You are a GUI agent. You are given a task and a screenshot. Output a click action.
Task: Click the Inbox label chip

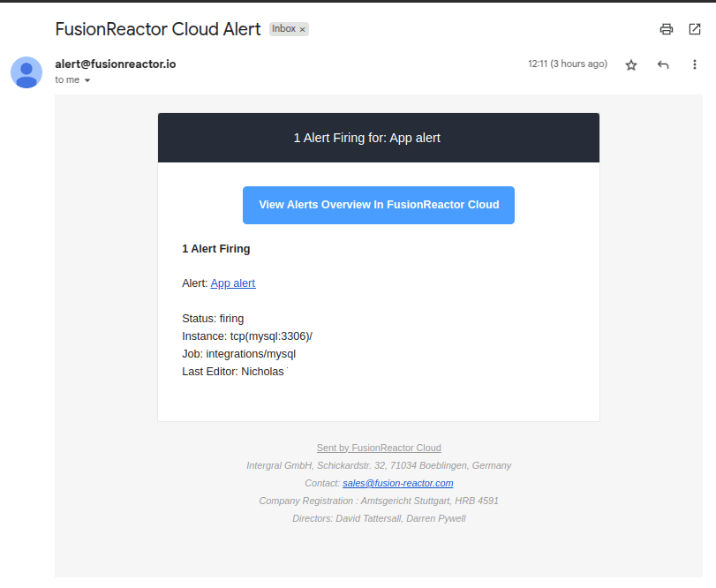pos(289,29)
